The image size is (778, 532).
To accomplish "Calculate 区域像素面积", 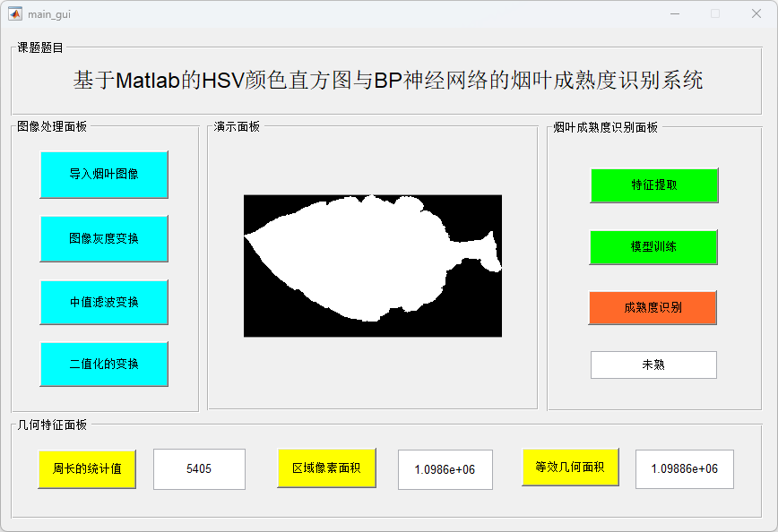I will (x=326, y=468).
